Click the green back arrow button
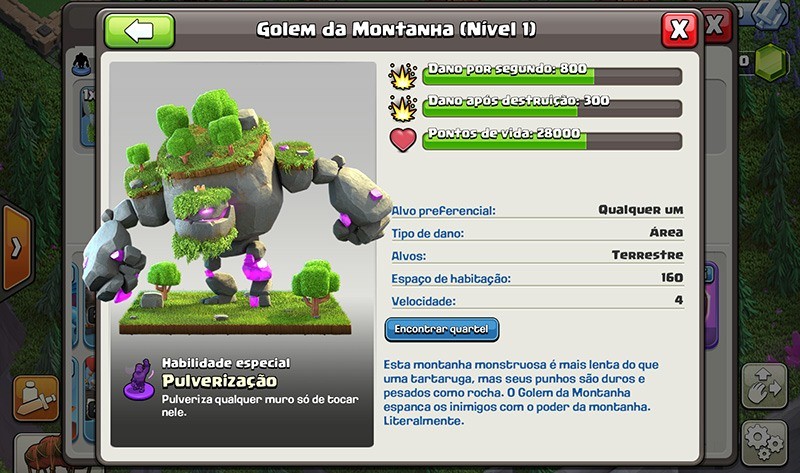Viewport: 800px width, 473px height. [x=139, y=31]
